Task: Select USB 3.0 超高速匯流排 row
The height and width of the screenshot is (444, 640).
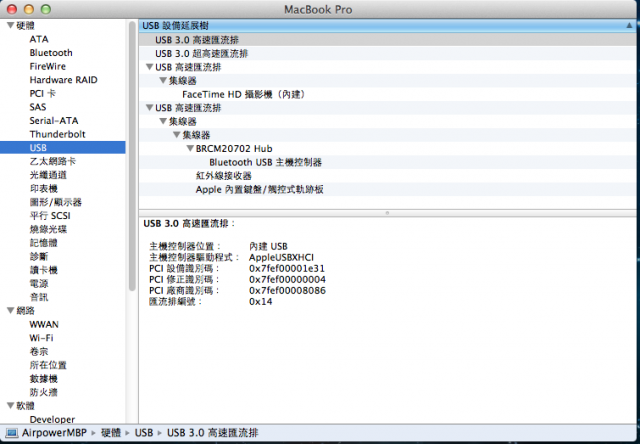Action: coord(389,53)
